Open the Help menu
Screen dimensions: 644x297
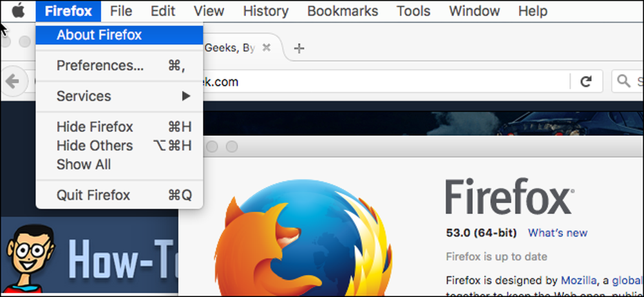coord(533,11)
